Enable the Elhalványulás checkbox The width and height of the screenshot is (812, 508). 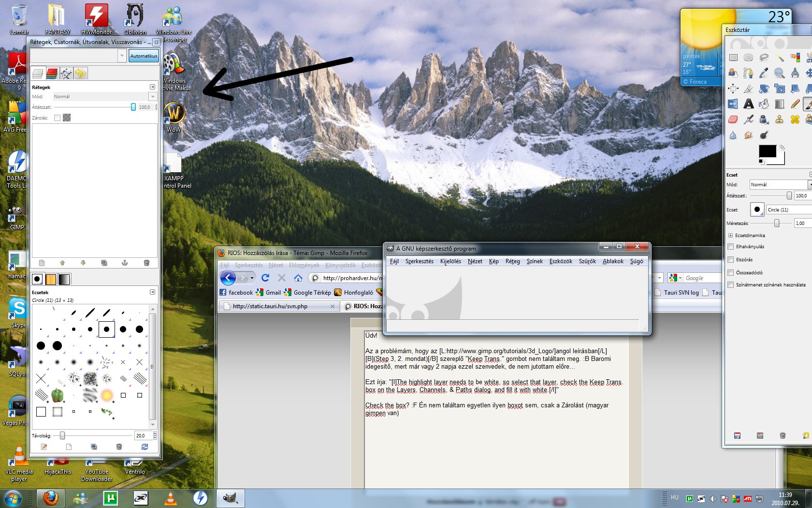[x=731, y=247]
